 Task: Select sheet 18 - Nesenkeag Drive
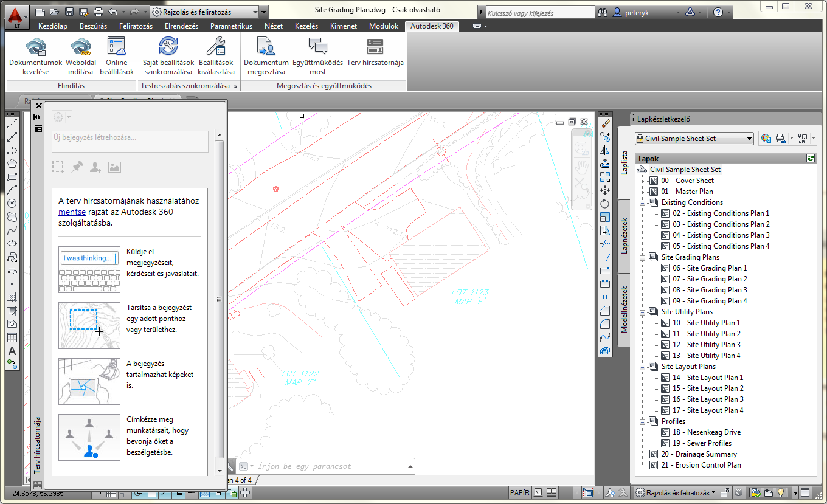click(x=706, y=432)
